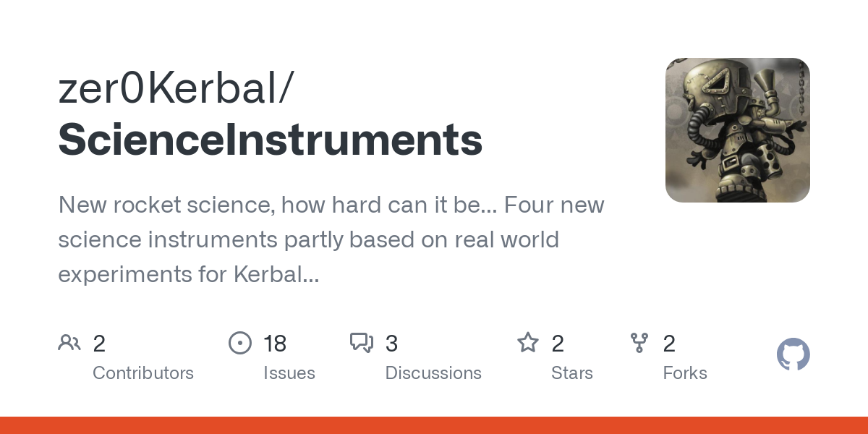Open the ScienceInstruments repository title

click(270, 140)
